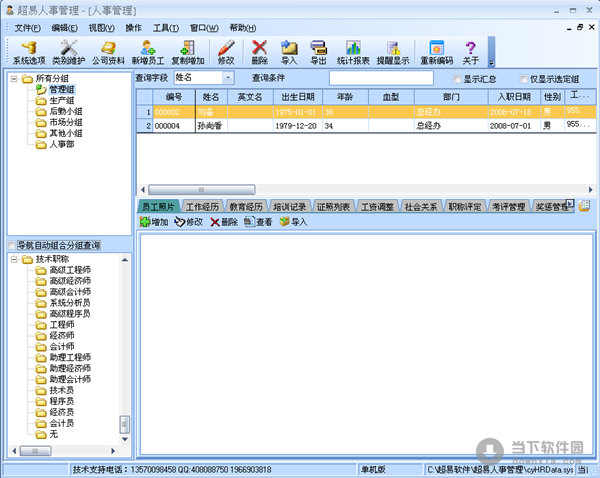This screenshot has width=600, height=478.
Task: Open the 工具(T) menu
Action: [x=167, y=27]
